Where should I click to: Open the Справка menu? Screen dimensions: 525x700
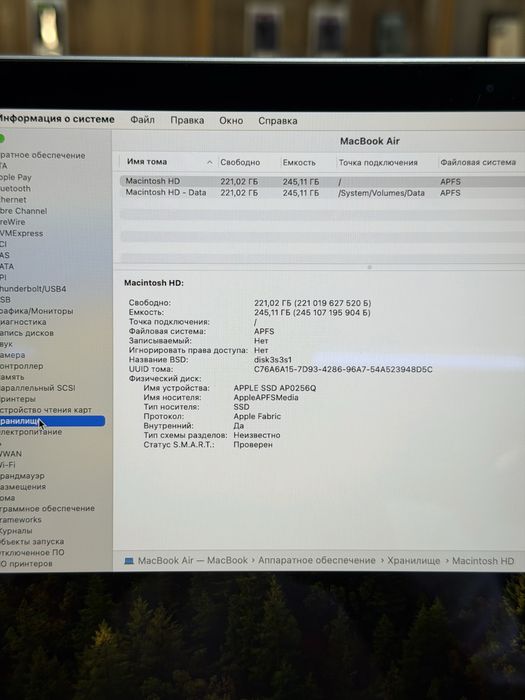(x=278, y=121)
